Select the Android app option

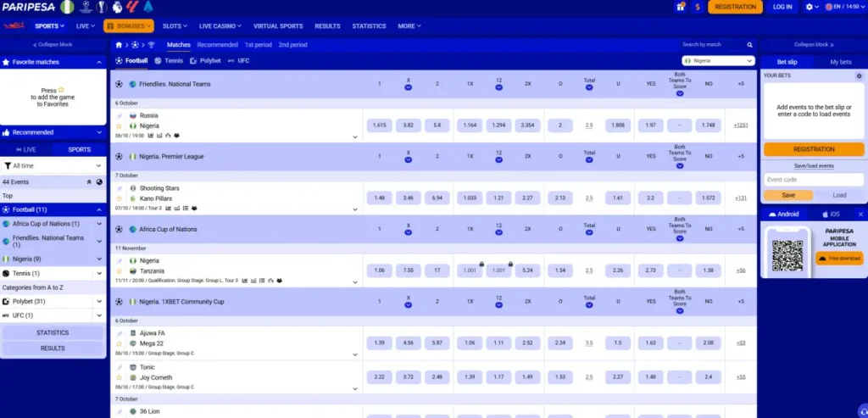pyautogui.click(x=784, y=215)
